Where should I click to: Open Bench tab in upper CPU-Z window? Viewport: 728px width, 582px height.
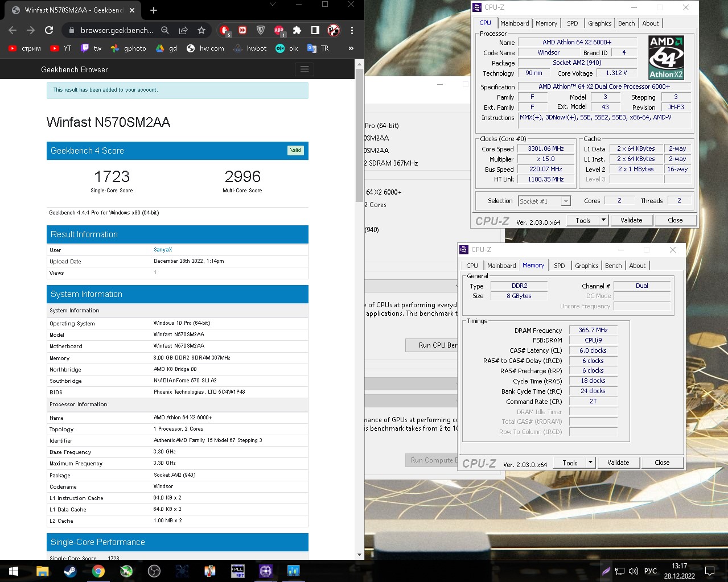coord(627,23)
